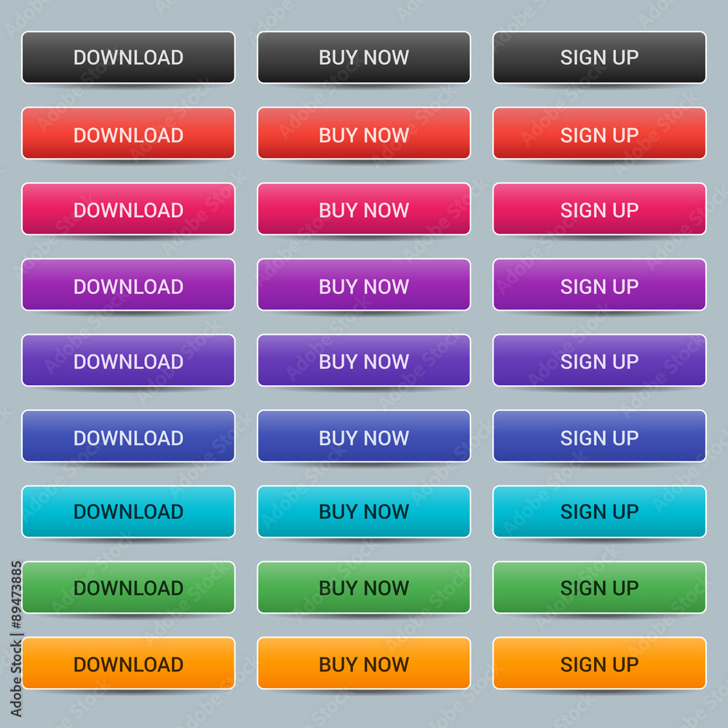728x728 pixels.
Task: Click the red BUY NOW button
Action: coord(364,133)
